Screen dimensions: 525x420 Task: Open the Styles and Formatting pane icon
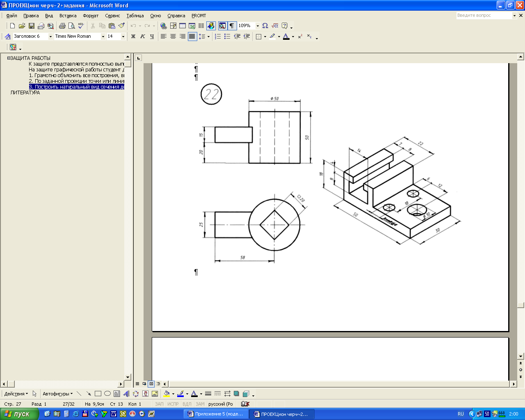(7, 37)
